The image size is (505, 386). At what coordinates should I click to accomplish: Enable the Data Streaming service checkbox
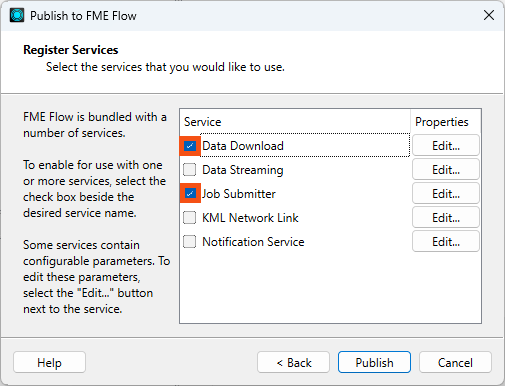[190, 170]
